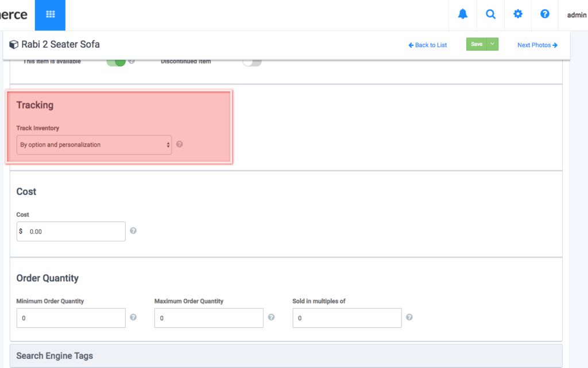
Task: Open the apps grid menu
Action: pos(50,15)
